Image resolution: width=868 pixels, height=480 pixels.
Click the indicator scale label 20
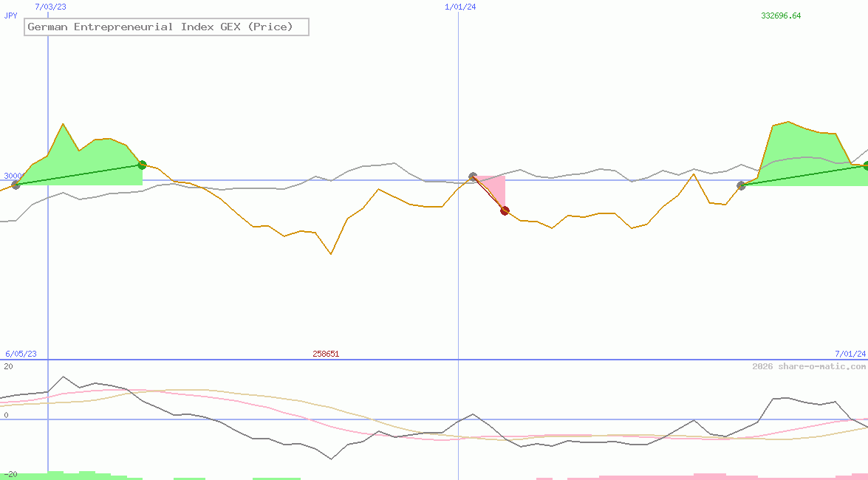[x=8, y=366]
